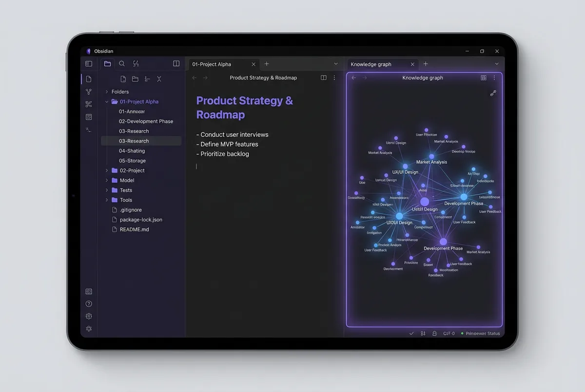Image resolution: width=585 pixels, height=392 pixels.
Task: Add a new tab beside 01-Project Alpha
Action: 267,64
